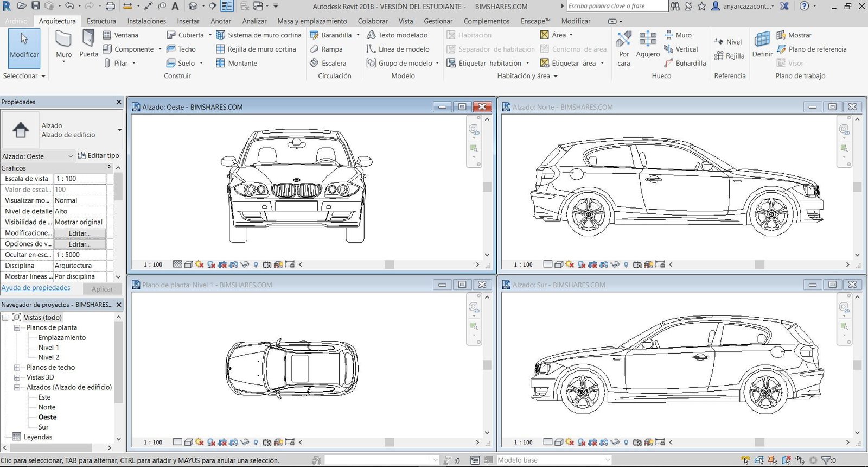The width and height of the screenshot is (868, 467).
Task: Select the Puerta door tool
Action: coord(88,45)
